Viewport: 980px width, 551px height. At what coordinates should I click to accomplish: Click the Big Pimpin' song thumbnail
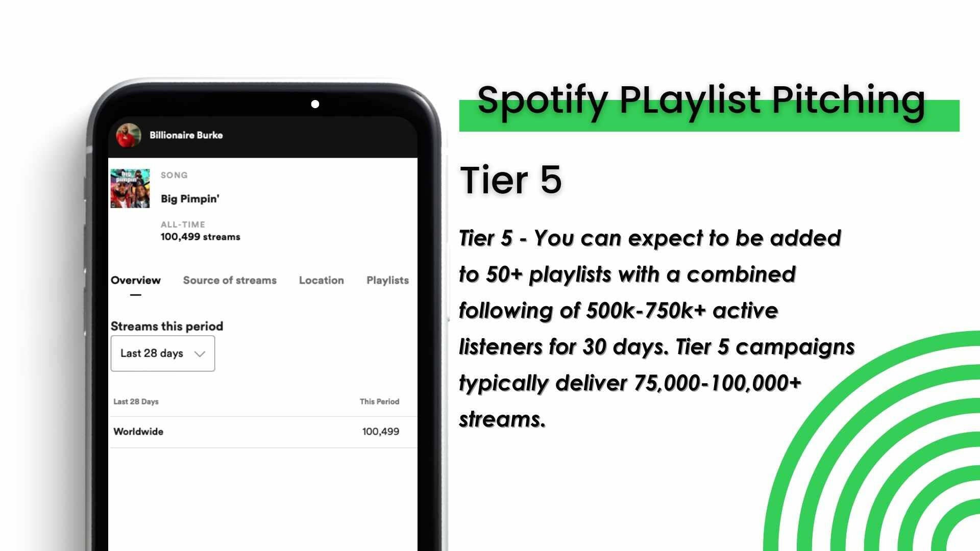click(130, 187)
